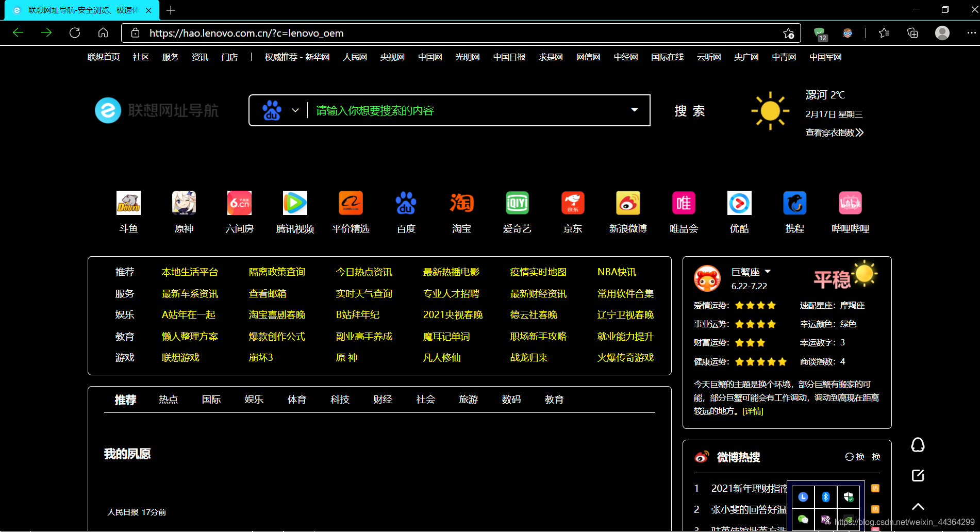This screenshot has height=532, width=980.
Task: Open the Youku (优酷) icon
Action: [739, 203]
